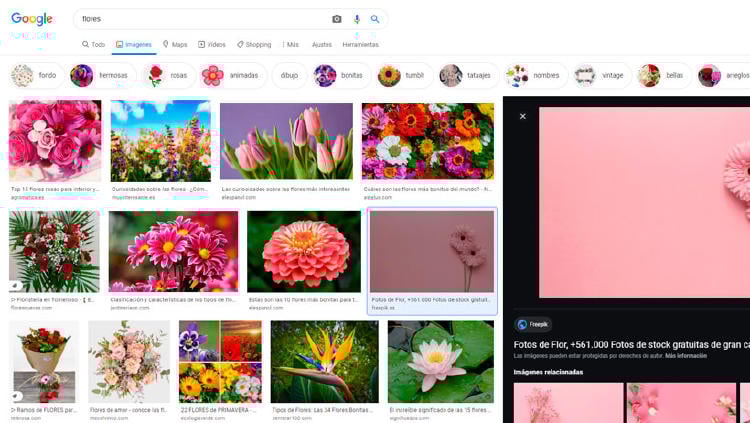Switch to the Todo tab

(93, 45)
